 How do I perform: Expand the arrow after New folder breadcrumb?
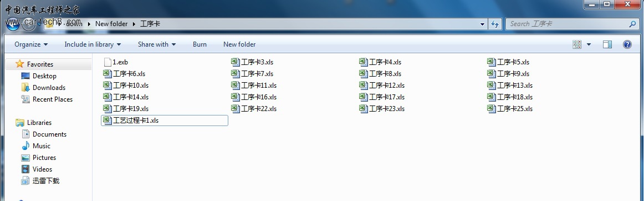134,24
